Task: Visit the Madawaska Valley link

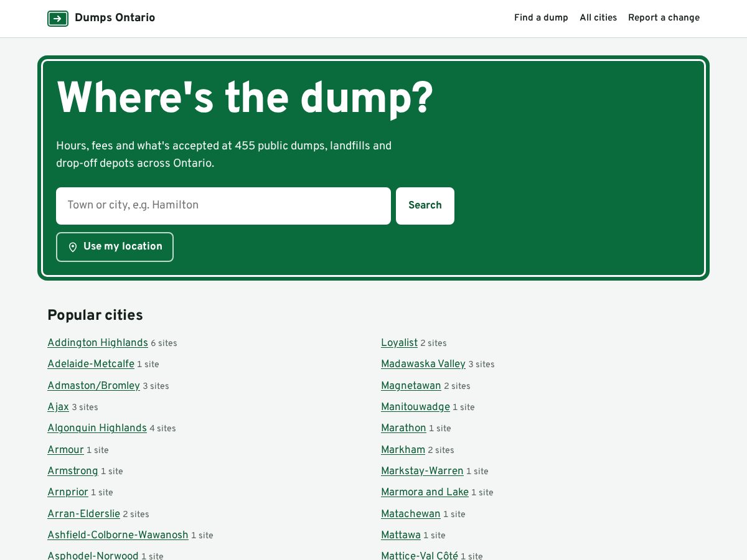Action: tap(423, 364)
